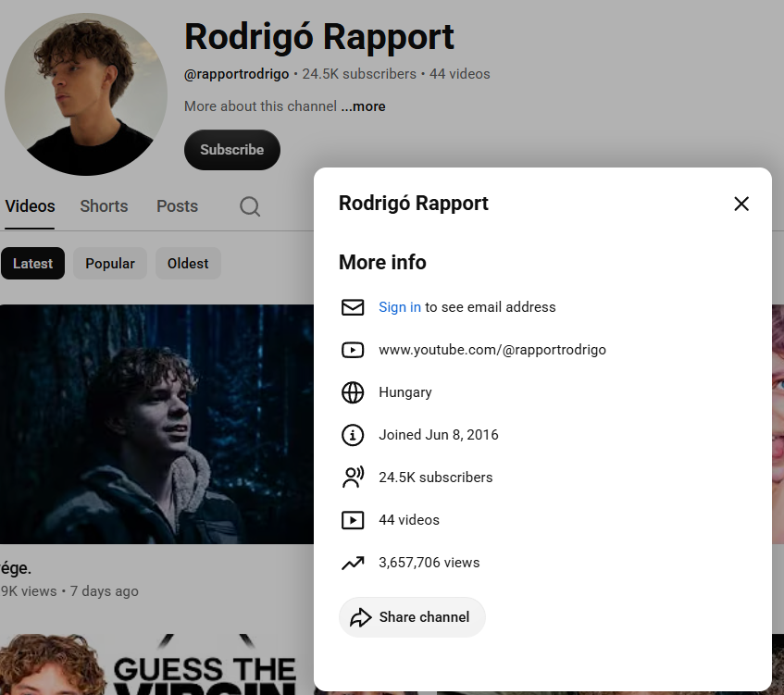Click the channel URL text www.youtube.com/@rapportrodrigo
Viewport: 784px width, 695px height.
click(x=492, y=350)
